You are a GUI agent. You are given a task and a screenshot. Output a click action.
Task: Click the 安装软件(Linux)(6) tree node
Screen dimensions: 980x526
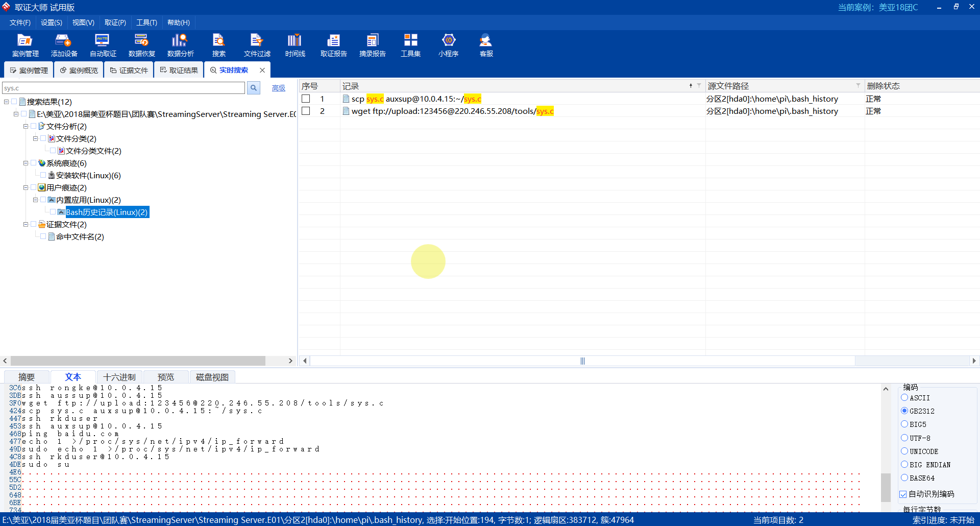(88, 175)
